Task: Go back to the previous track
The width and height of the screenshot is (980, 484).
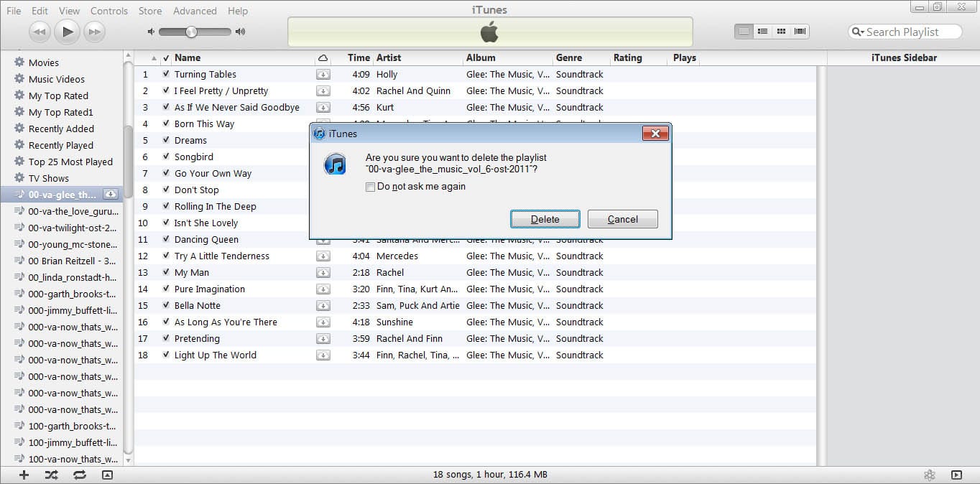Action: (40, 32)
